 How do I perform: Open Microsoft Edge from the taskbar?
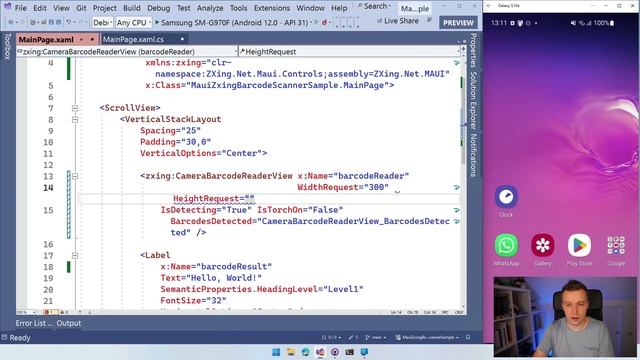point(305,352)
